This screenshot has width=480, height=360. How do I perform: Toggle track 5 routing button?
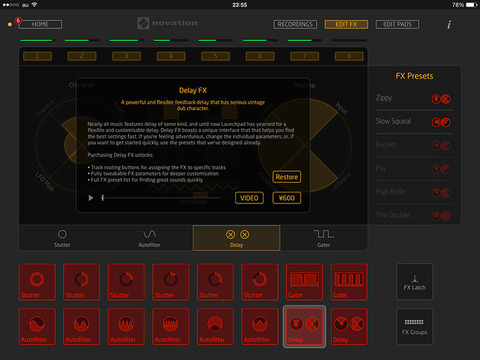[215, 56]
